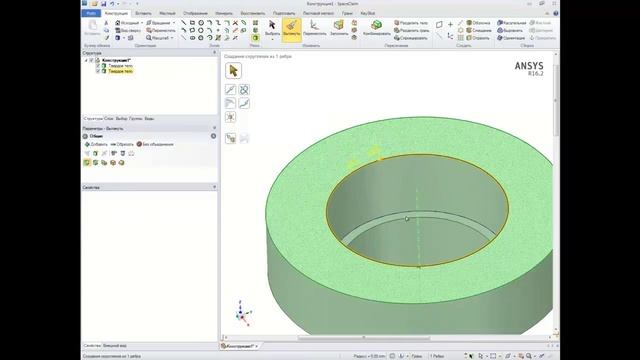Viewport: 640px width, 360px height.
Task: Open the Properties (Свойства) panel menu arrow
Action: coord(214,187)
